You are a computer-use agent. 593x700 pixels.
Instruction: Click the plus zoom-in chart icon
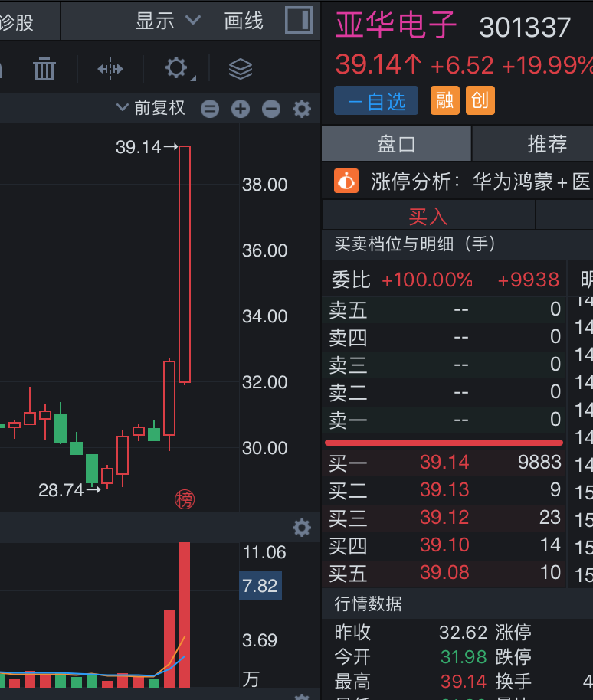[241, 109]
